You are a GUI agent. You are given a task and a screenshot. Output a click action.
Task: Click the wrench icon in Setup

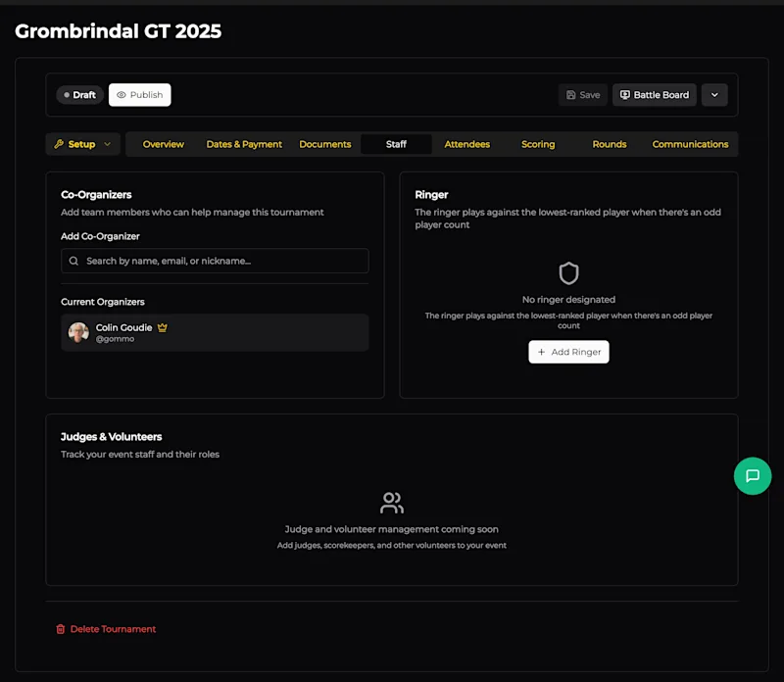coord(59,144)
